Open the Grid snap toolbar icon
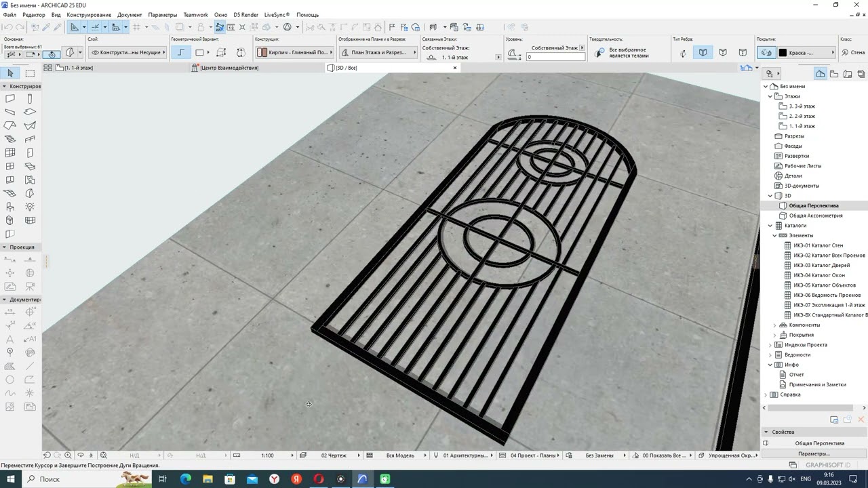 point(136,27)
